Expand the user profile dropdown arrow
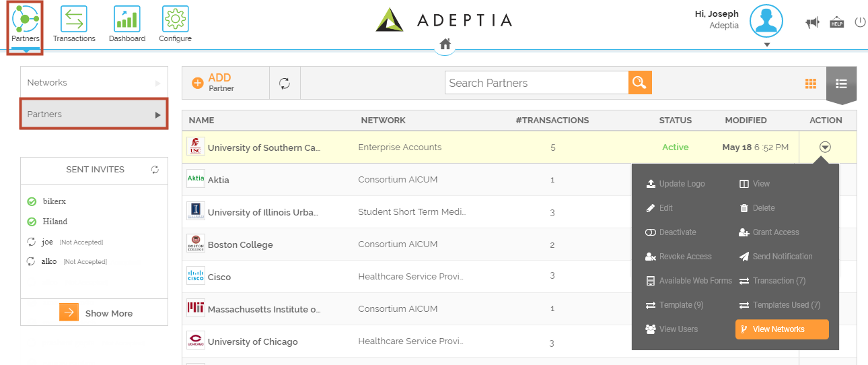Screen dimensions: 868x365 (x=766, y=45)
